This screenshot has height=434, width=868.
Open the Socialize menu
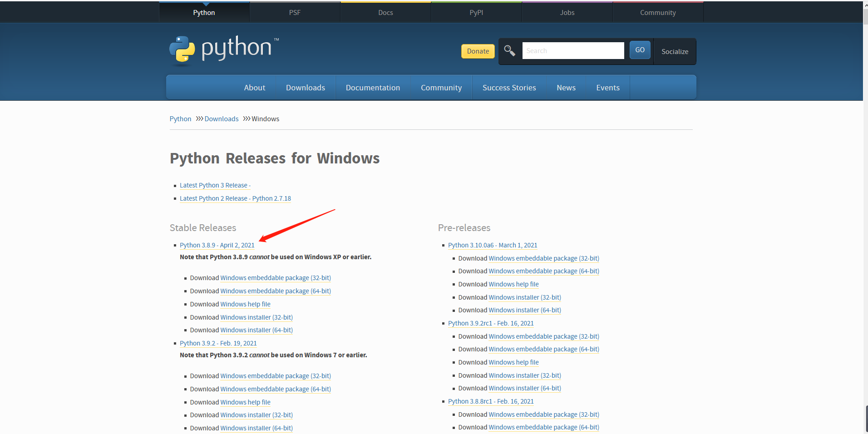tap(675, 51)
